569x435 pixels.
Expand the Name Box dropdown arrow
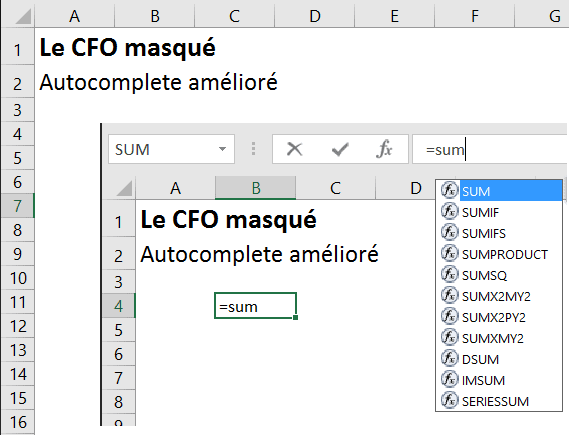[x=222, y=149]
